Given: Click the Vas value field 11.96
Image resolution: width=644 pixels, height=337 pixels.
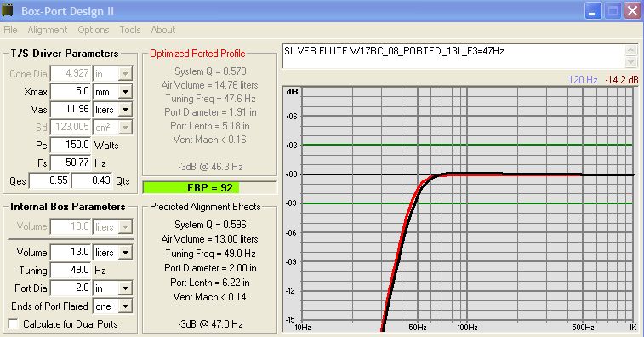Looking at the screenshot, I should coord(71,109).
